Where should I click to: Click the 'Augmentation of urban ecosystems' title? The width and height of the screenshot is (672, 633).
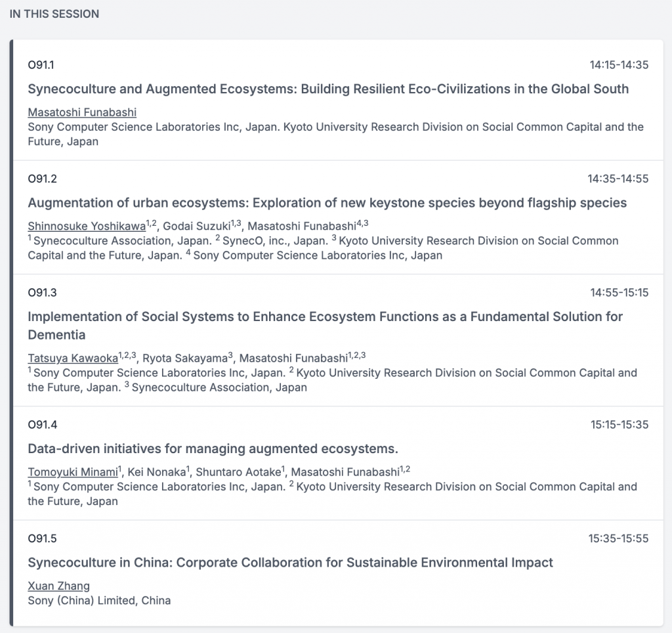click(x=327, y=203)
